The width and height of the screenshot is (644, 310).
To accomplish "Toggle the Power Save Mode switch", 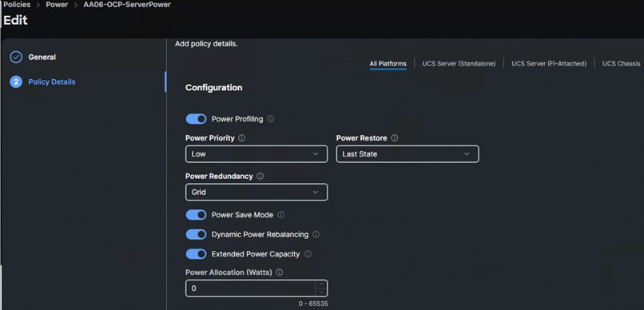I will (x=196, y=215).
